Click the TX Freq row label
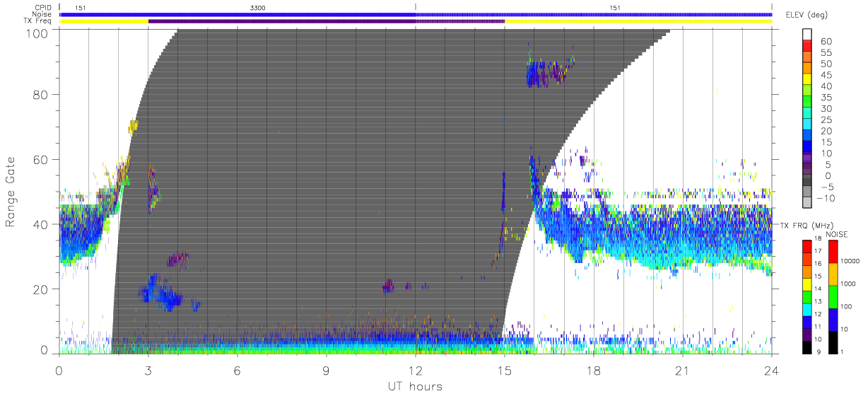 (38, 21)
